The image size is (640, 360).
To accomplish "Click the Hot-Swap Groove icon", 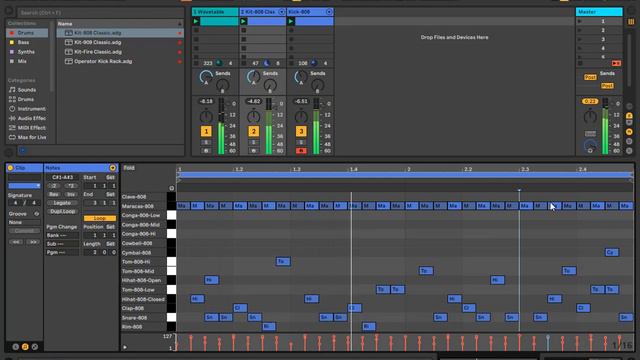I will tap(36, 214).
